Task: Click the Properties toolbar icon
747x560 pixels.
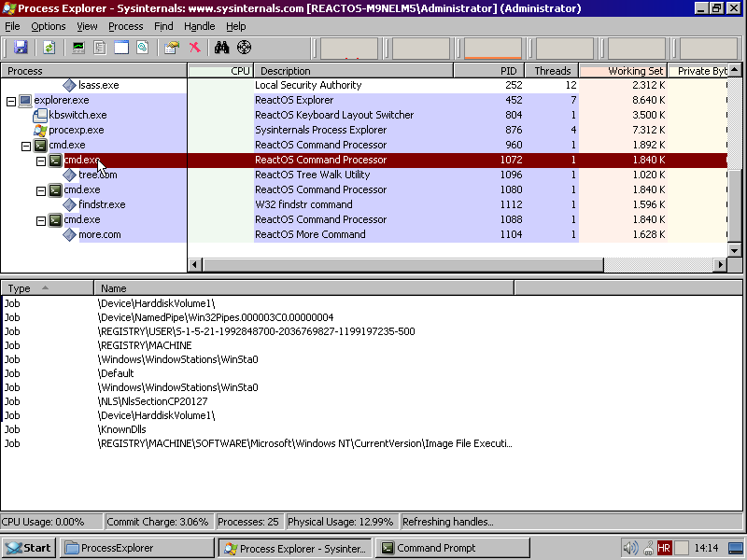Action: pos(171,48)
